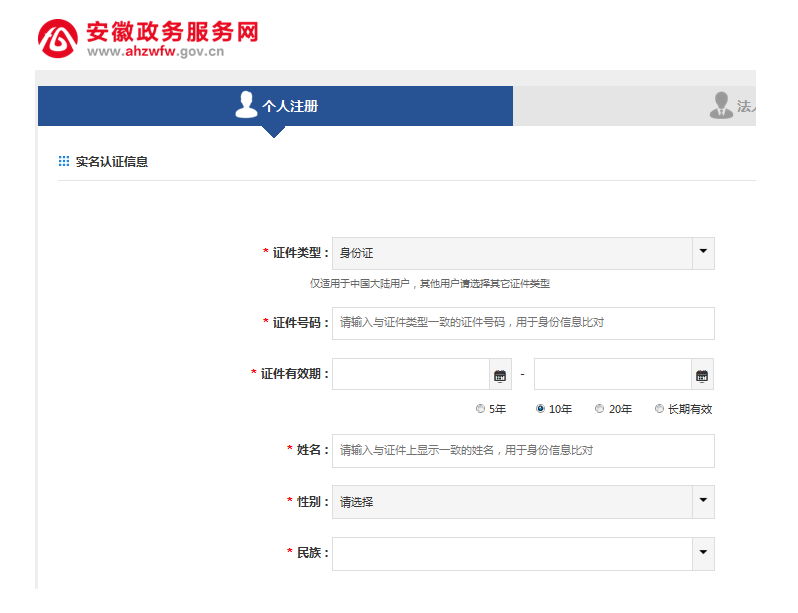Select the 5年 validity radio button
This screenshot has width=798, height=613.
tap(481, 409)
